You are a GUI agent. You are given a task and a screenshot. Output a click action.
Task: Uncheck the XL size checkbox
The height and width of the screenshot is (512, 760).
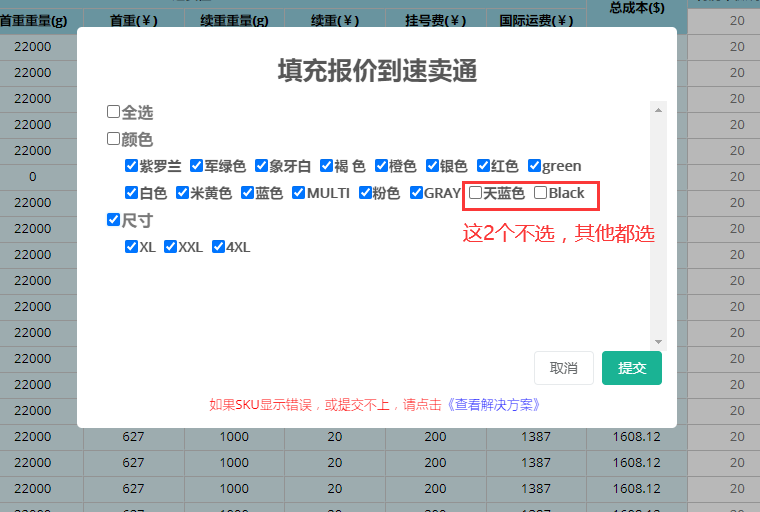coord(131,247)
